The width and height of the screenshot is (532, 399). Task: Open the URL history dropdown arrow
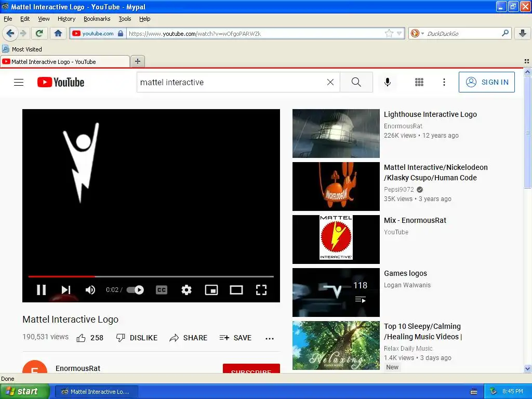coord(400,33)
